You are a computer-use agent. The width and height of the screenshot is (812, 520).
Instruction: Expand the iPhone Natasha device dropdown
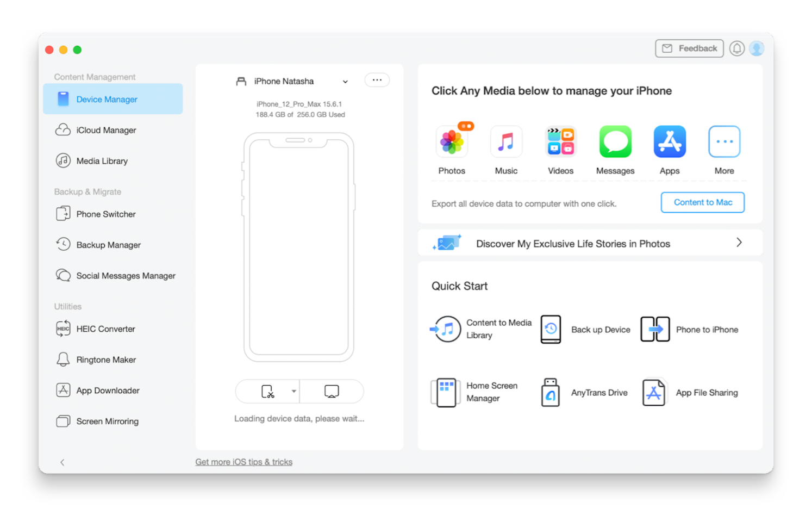point(345,82)
